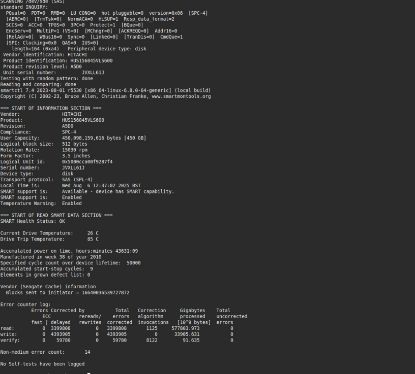Click the verify row of error counter table
This screenshot has height=374, width=415.
[117, 340]
